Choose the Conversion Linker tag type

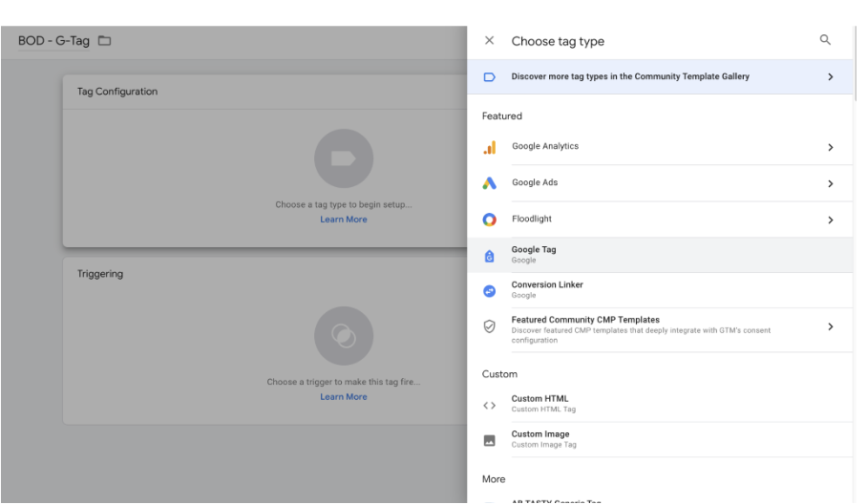[660, 290]
